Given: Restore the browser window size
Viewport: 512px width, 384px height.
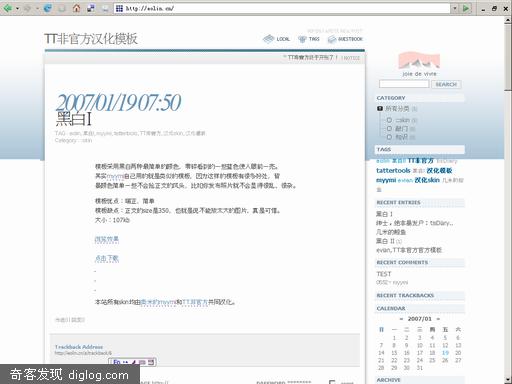Looking at the screenshot, I should pyautogui.click(x=494, y=9).
